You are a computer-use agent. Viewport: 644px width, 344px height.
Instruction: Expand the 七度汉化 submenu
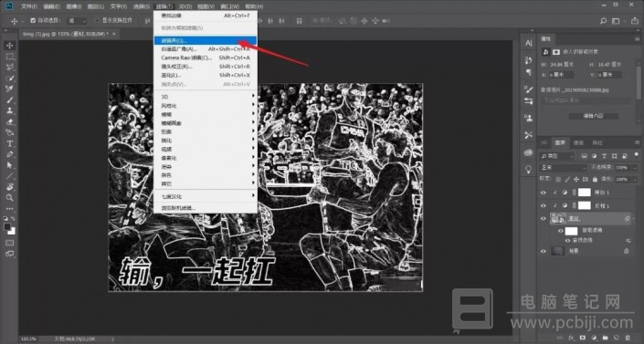tap(206, 196)
